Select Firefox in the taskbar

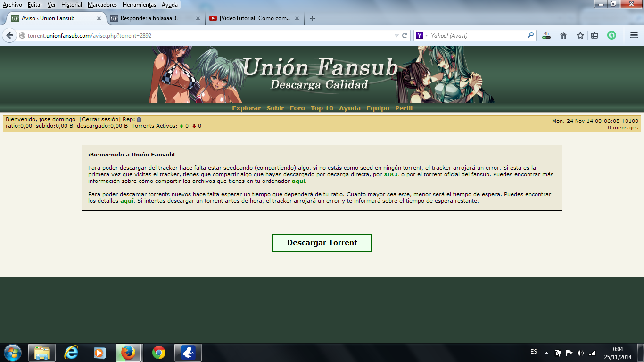coord(128,353)
